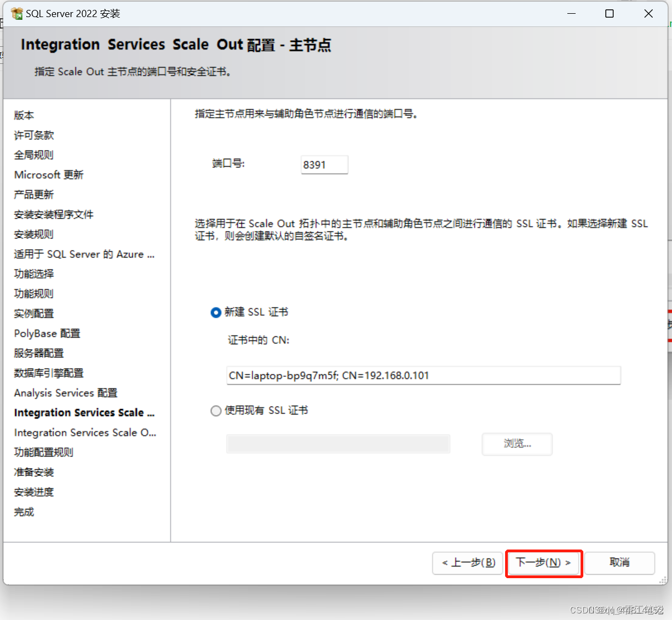Open the Microsoft 更新 step in the sidebar
The height and width of the screenshot is (620, 672).
(49, 175)
